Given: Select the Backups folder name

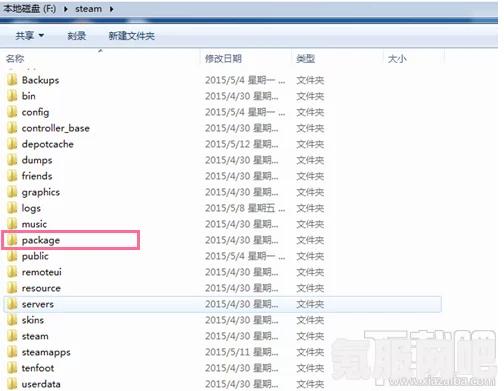Looking at the screenshot, I should 40,80.
